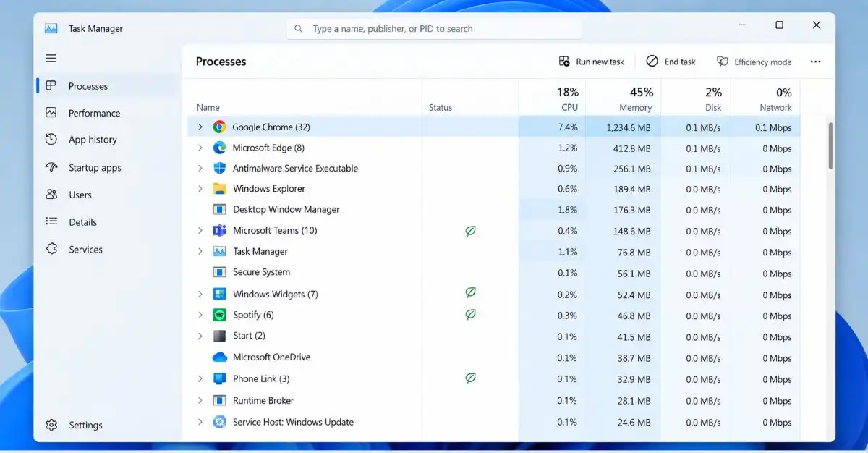Image resolution: width=868 pixels, height=453 pixels.
Task: Expand the Start (2) process group
Action: pos(200,336)
